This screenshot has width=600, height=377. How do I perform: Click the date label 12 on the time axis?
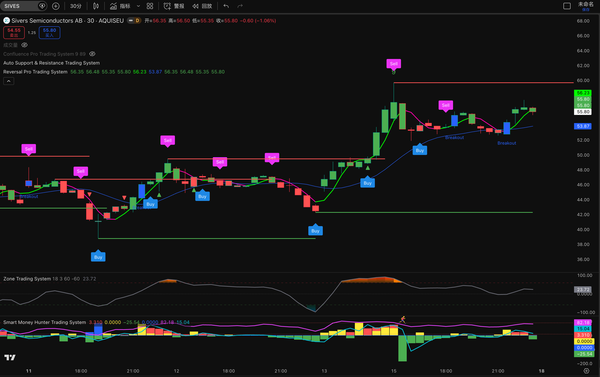point(176,371)
